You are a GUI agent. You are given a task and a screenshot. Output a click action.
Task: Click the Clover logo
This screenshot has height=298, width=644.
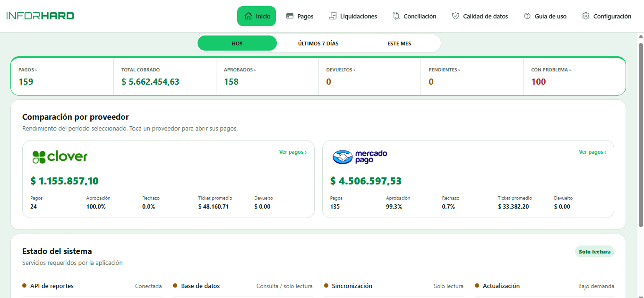point(60,157)
